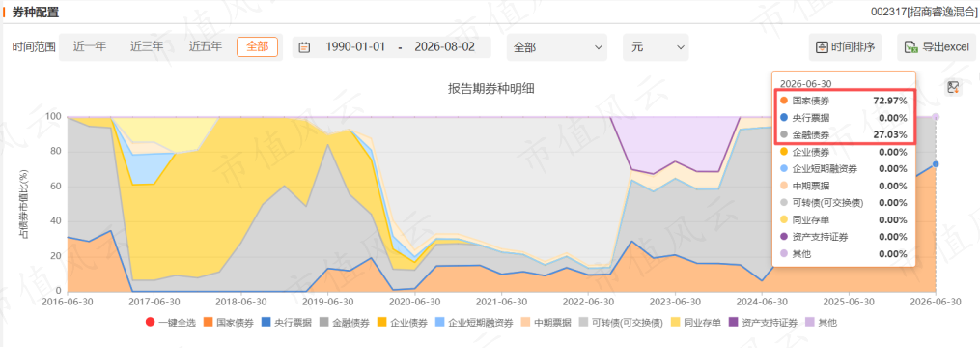This screenshot has height=348, width=980.
Task: Click the Excel icon in export button
Action: pyautogui.click(x=911, y=47)
